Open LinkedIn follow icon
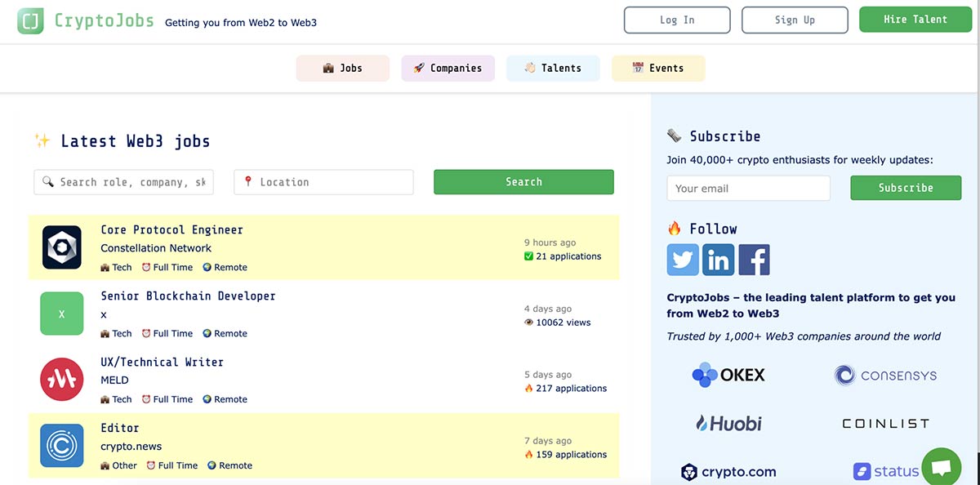The width and height of the screenshot is (980, 485). click(719, 260)
